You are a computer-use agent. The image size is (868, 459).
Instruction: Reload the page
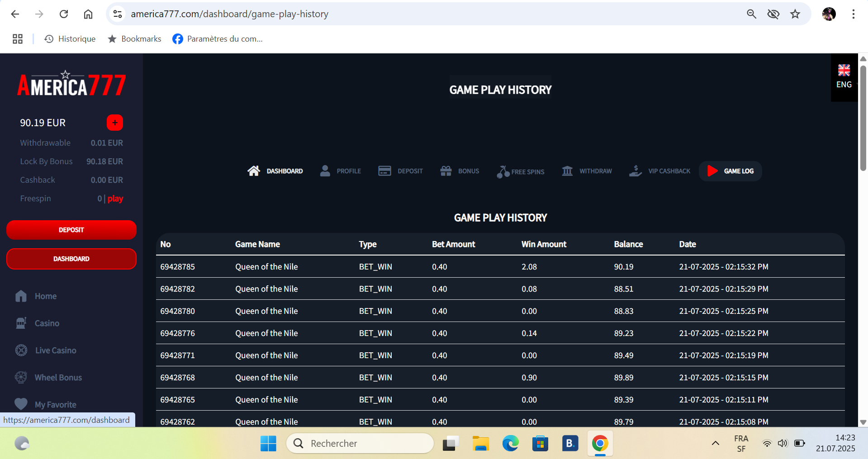(x=64, y=14)
